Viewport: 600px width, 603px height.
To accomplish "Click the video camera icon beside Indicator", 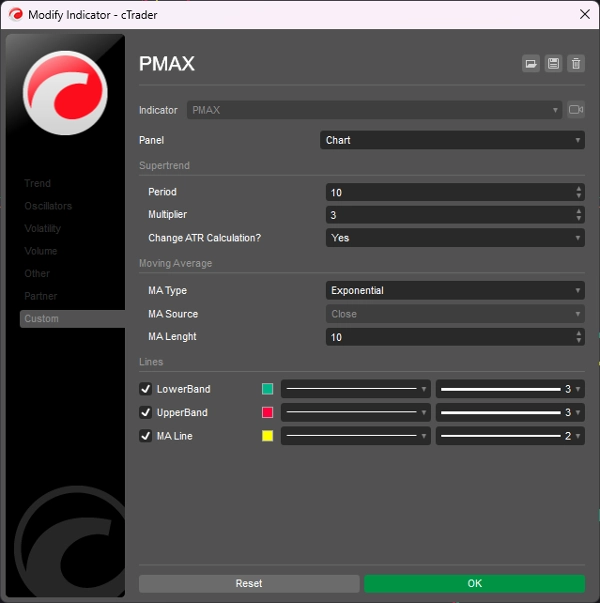I will (x=576, y=110).
